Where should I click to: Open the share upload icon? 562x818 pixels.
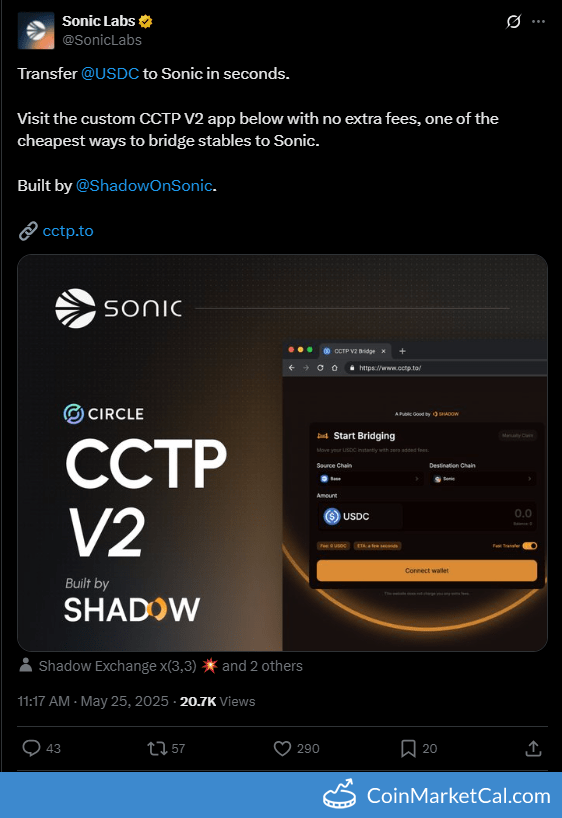click(x=533, y=748)
